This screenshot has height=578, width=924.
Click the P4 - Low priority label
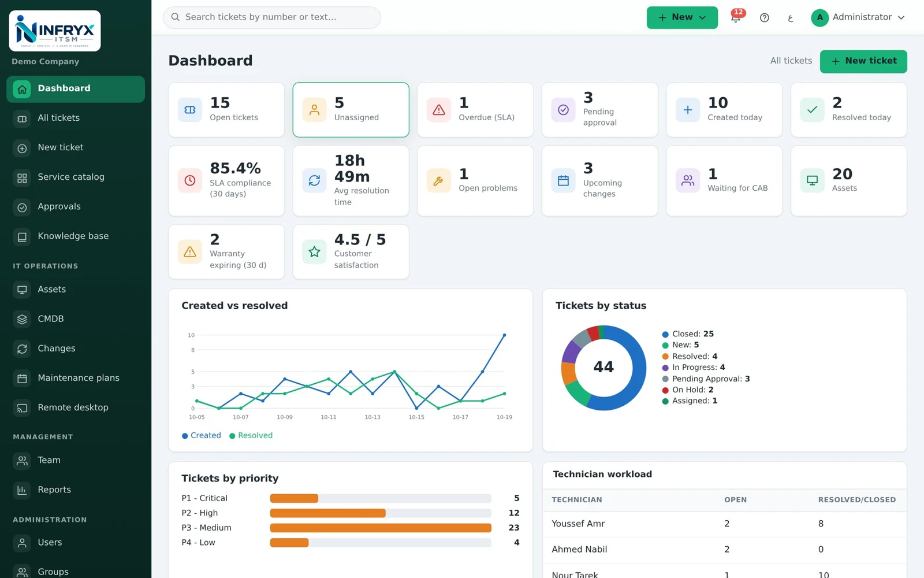tap(198, 543)
